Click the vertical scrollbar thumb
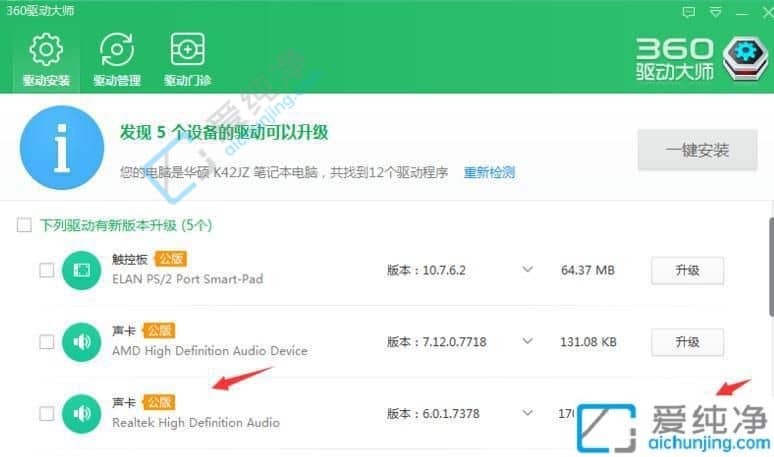This screenshot has width=774, height=457. [x=771, y=267]
